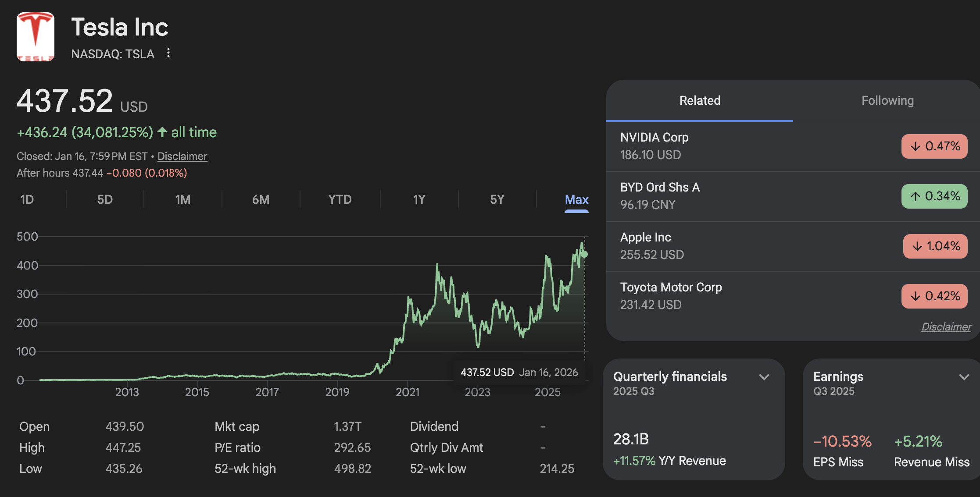Expand the Earnings Q3 2025 card

pyautogui.click(x=964, y=377)
